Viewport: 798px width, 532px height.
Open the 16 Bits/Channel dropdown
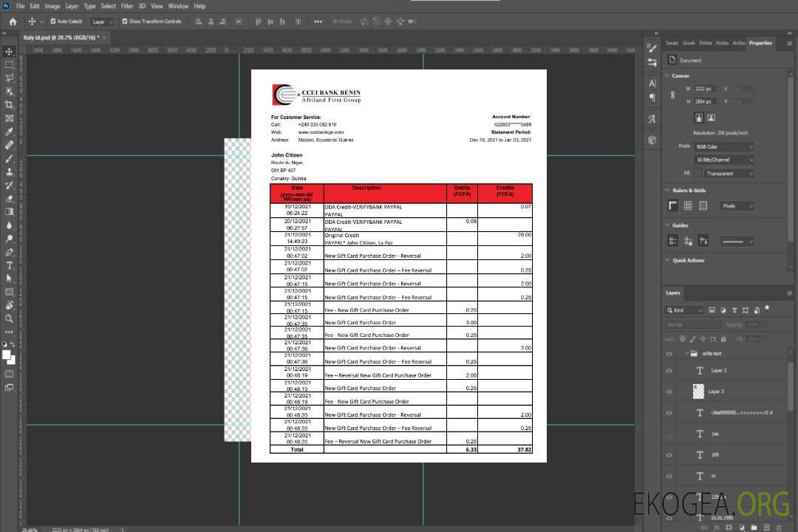pyautogui.click(x=723, y=160)
